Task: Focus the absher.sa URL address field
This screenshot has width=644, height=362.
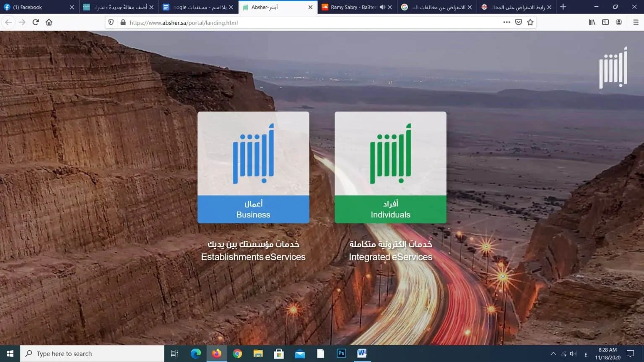Action: point(310,23)
